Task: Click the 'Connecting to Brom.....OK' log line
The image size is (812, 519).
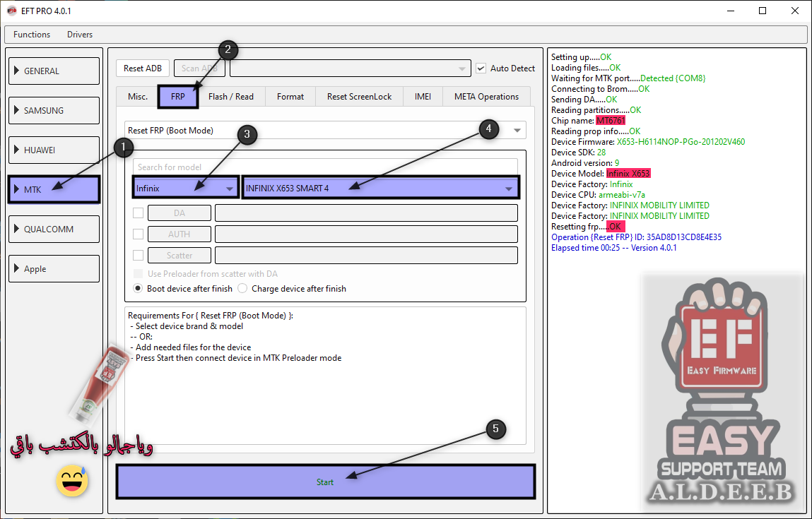Action: point(600,89)
